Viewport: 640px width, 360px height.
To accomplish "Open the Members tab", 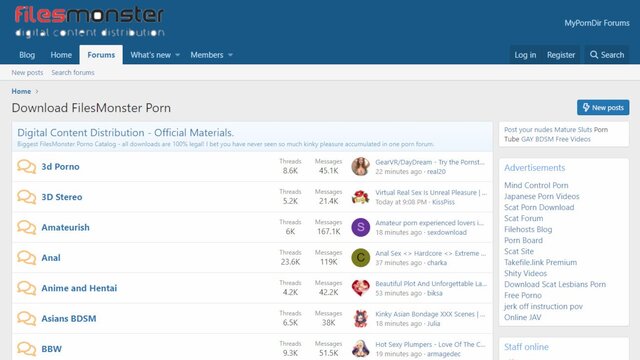I will coord(207,55).
